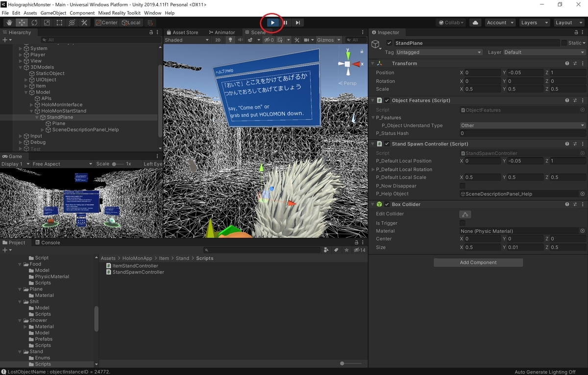Screen dimensions: 588x375
Task: Open Transform preset settings
Action: (574, 64)
